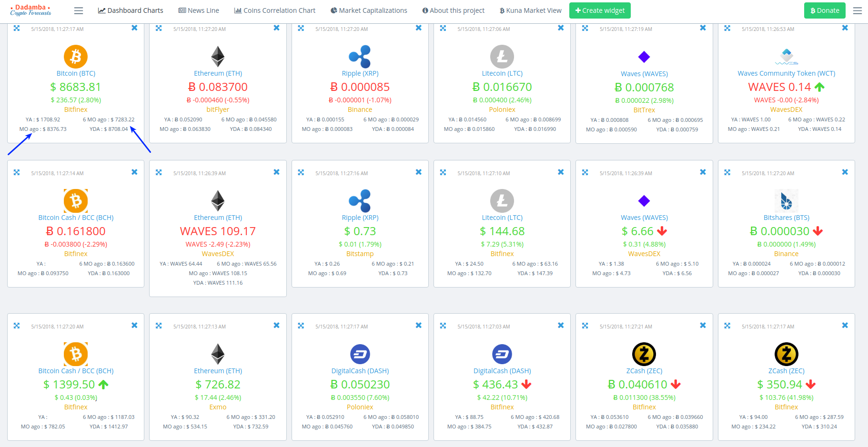
Task: Click the Waves Community Token icon
Action: point(786,56)
